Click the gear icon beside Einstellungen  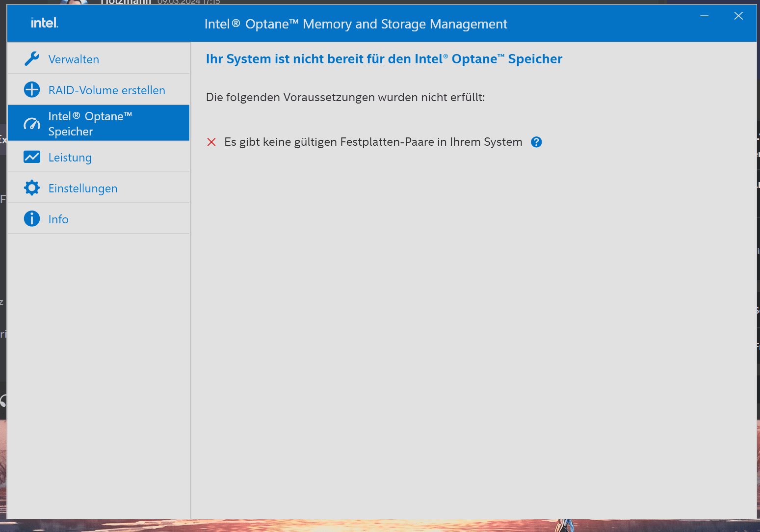coord(32,188)
